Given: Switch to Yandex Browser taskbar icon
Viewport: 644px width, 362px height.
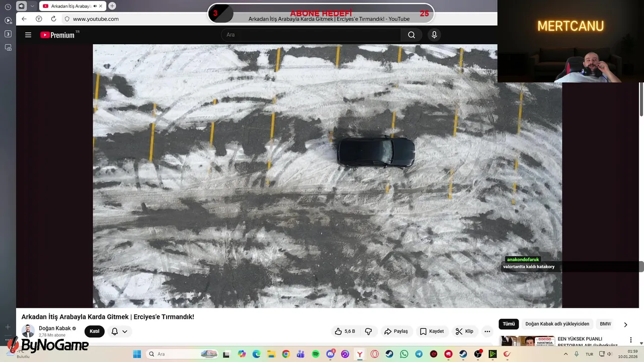Looking at the screenshot, I should [360, 354].
